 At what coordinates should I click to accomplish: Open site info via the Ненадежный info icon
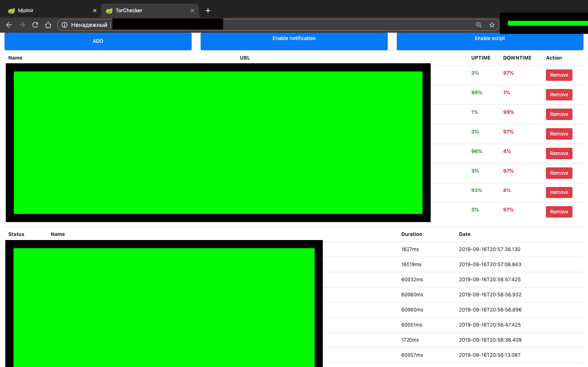[x=65, y=24]
